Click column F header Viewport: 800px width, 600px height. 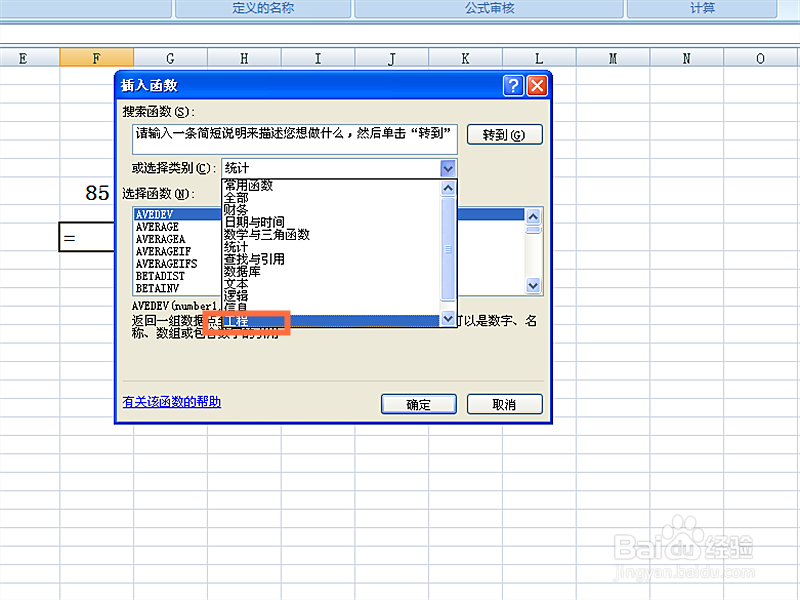pos(96,58)
